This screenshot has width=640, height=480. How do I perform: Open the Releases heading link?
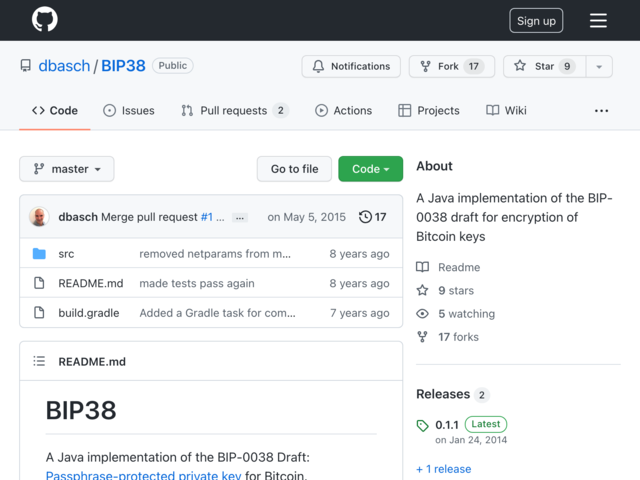[443, 394]
